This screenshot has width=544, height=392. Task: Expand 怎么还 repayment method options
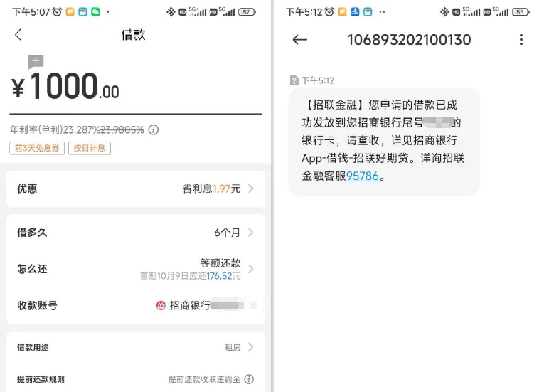tap(251, 269)
